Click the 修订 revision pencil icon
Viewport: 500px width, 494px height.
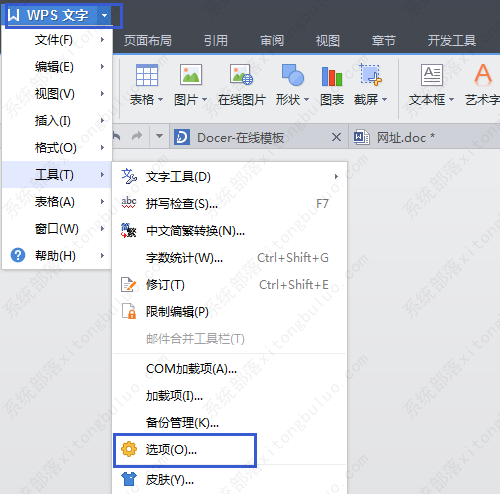click(129, 284)
